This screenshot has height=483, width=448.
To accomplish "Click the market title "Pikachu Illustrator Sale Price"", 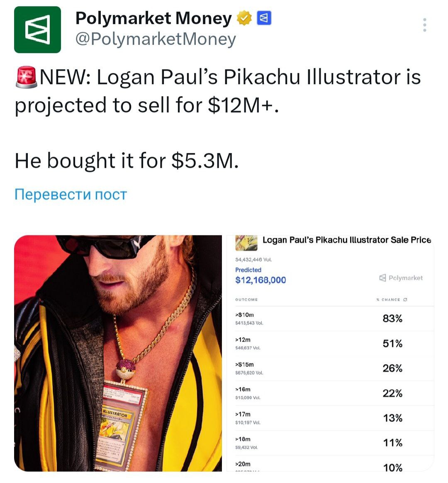I will click(347, 240).
